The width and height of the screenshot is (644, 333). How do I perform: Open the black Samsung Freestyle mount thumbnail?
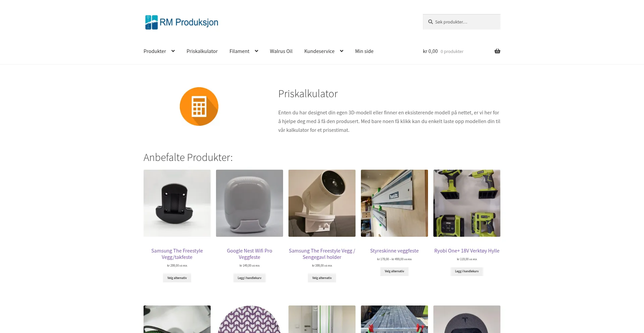(177, 203)
